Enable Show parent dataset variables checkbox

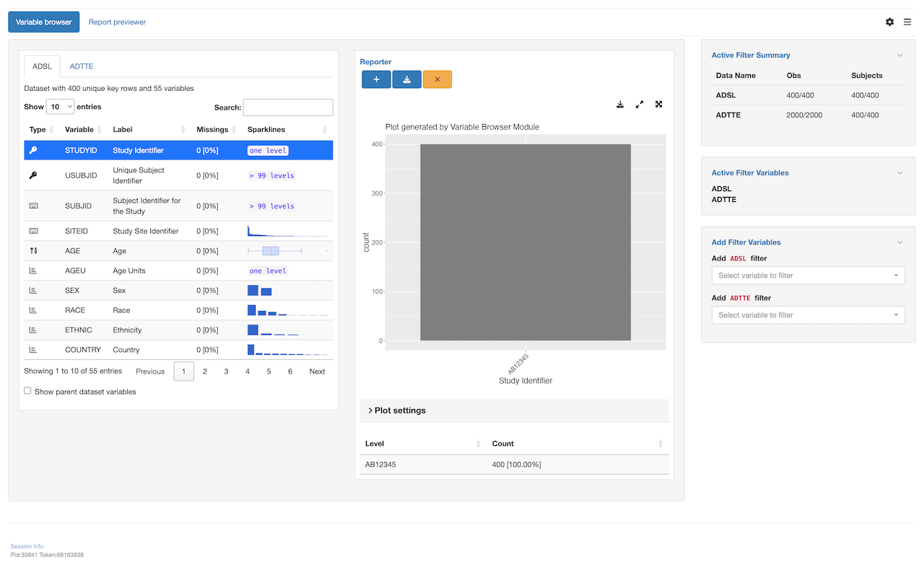[27, 391]
